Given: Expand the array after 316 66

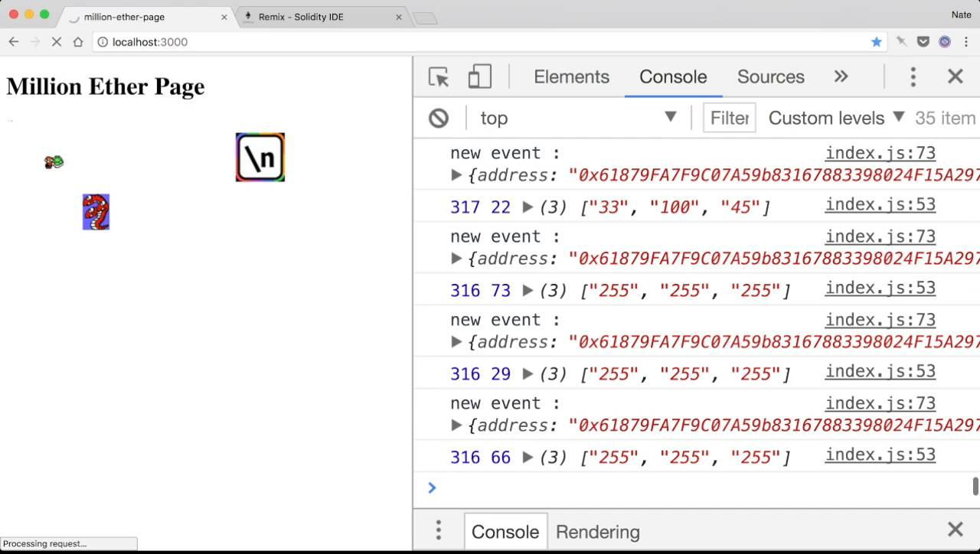Looking at the screenshot, I should pyautogui.click(x=528, y=457).
